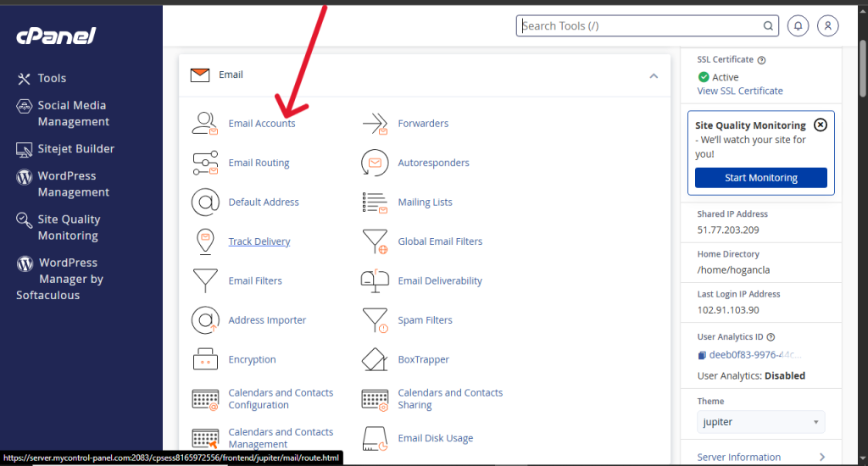
Task: Click the Spam Filters funnel icon
Action: pyautogui.click(x=375, y=320)
